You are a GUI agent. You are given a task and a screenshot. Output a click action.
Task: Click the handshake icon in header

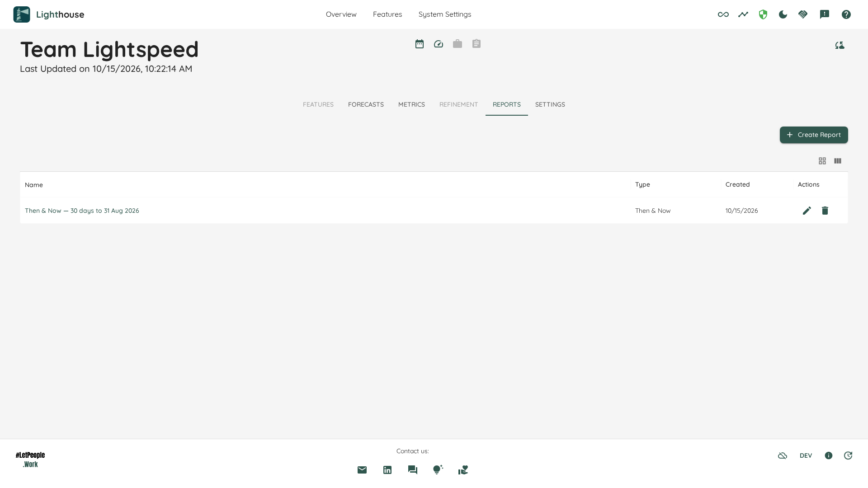(803, 14)
